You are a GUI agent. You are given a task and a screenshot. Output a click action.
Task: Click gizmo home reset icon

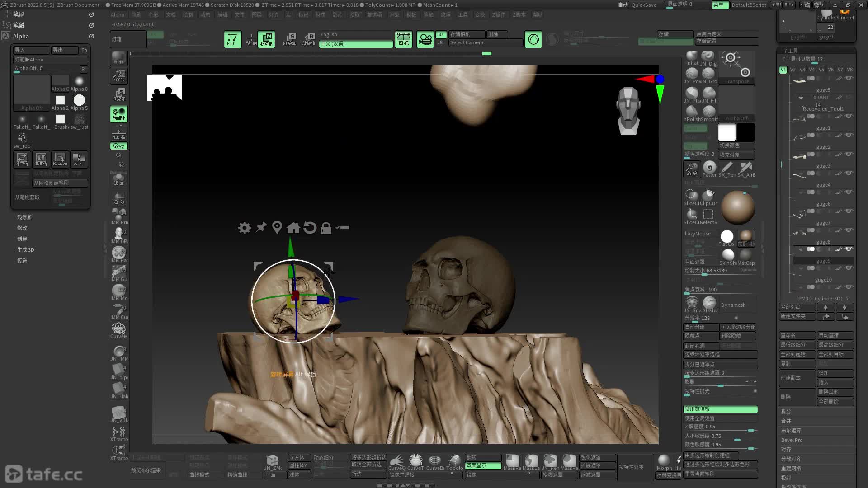(x=293, y=228)
